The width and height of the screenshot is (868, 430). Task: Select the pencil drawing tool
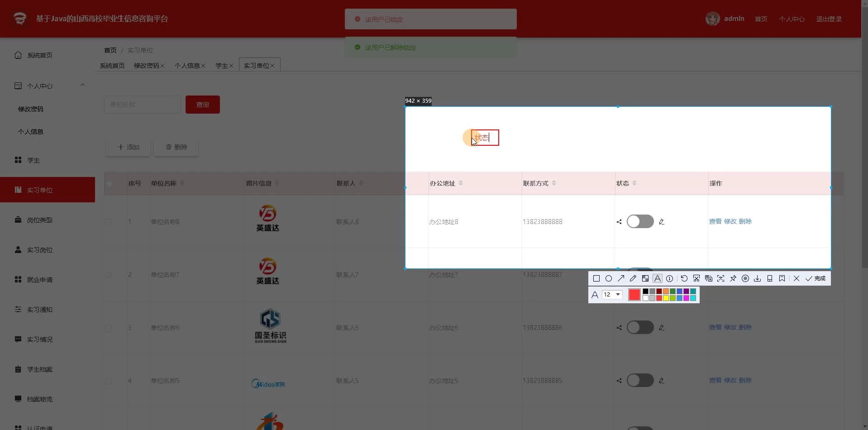click(633, 278)
